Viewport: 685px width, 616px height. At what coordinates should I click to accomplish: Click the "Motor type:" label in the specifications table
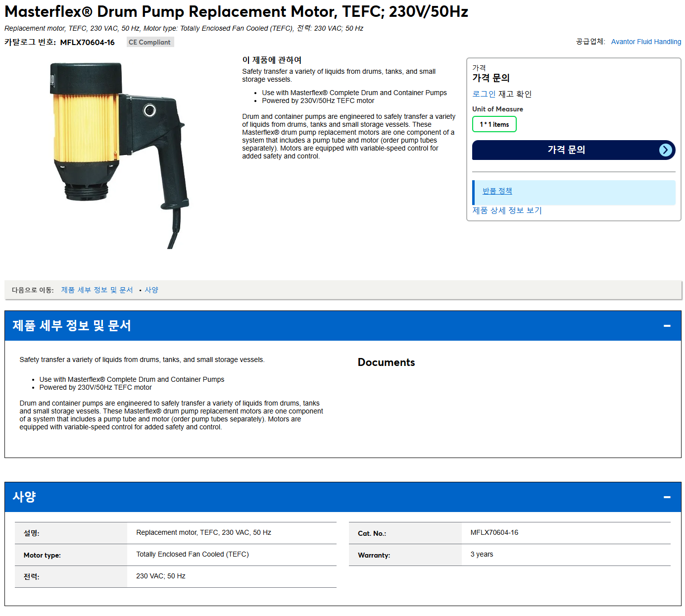point(42,556)
